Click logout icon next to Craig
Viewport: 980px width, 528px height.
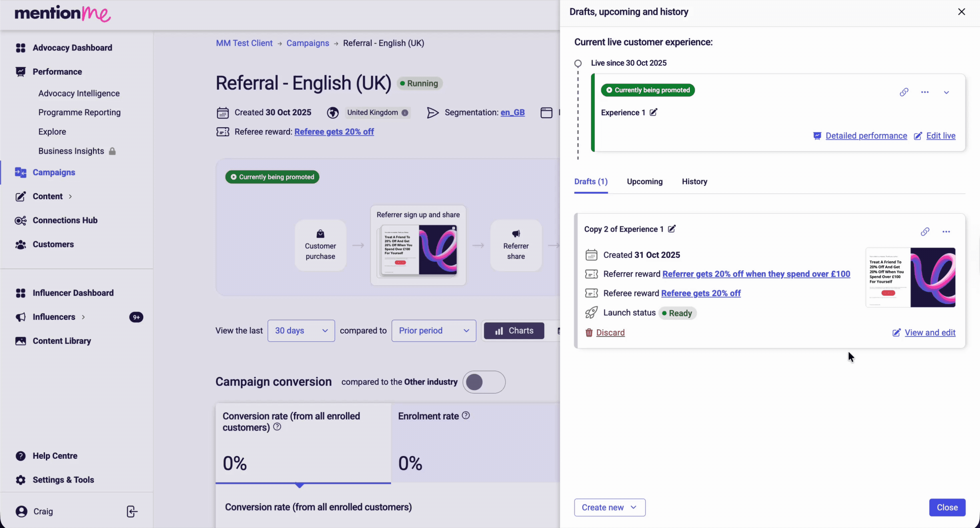coord(132,511)
